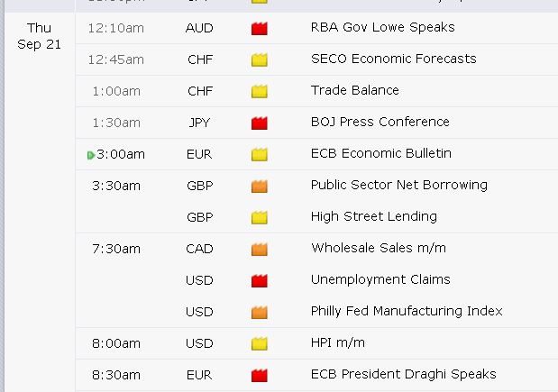Click yellow impact icon for HPI m/m
The image size is (558, 392).
click(260, 343)
